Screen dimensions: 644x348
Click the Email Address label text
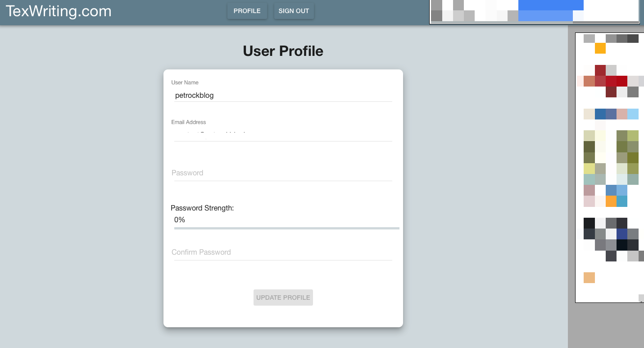point(189,122)
